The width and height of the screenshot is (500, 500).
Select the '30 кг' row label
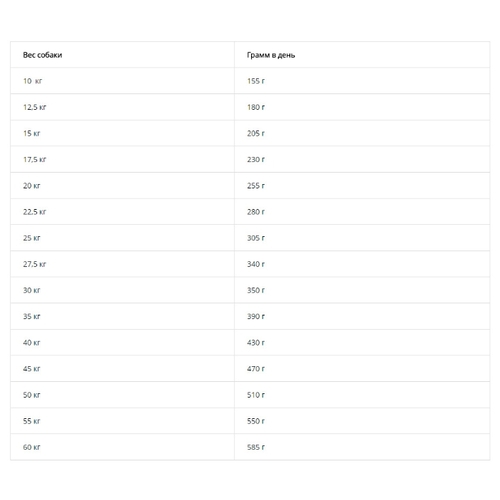click(x=31, y=290)
